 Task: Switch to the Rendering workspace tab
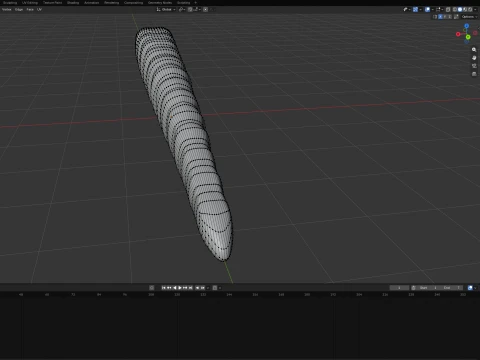(111, 3)
